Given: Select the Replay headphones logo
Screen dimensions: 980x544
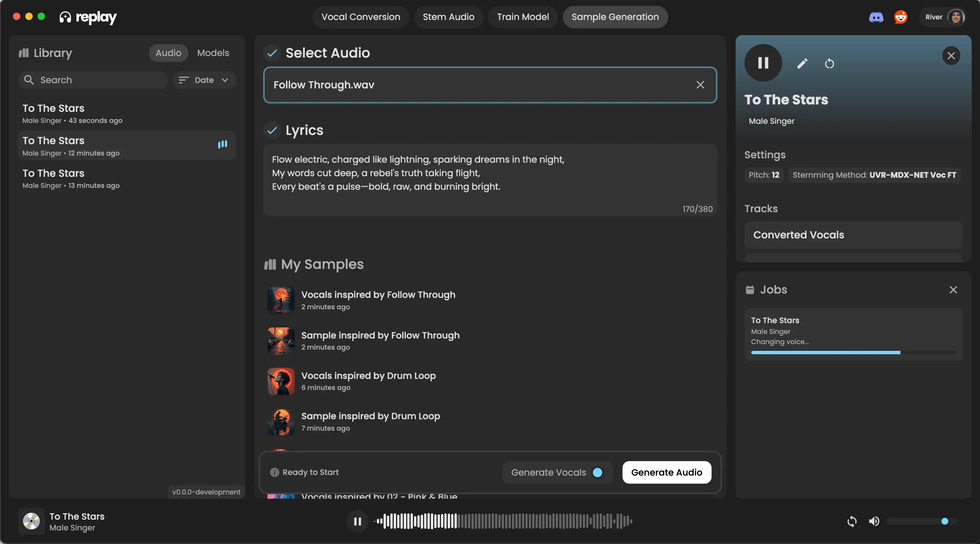Looking at the screenshot, I should coord(65,17).
